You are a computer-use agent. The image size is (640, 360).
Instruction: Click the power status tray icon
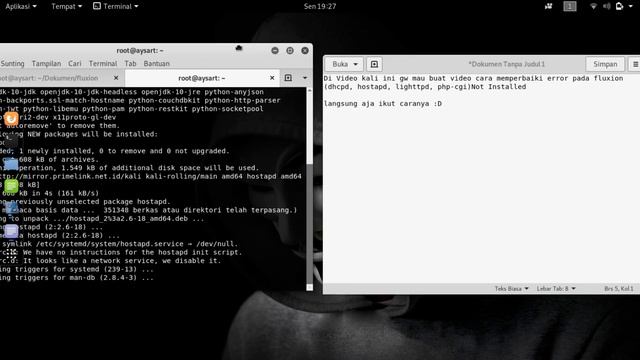point(619,6)
